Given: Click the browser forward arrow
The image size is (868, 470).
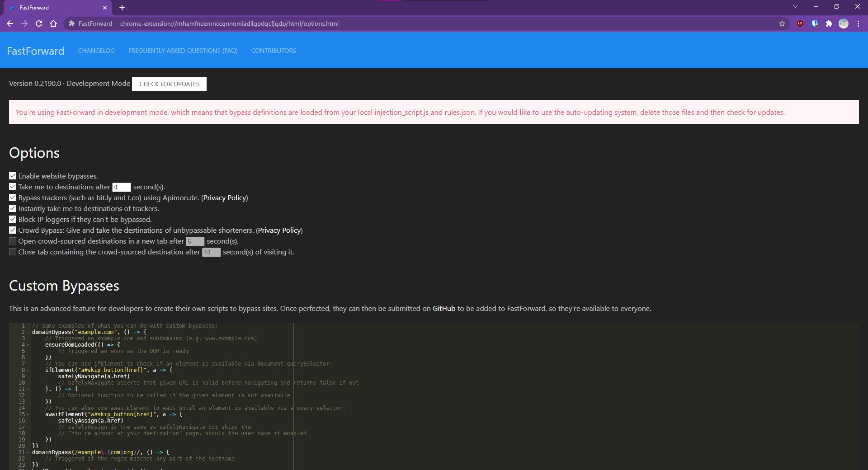Looking at the screenshot, I should coord(24,23).
